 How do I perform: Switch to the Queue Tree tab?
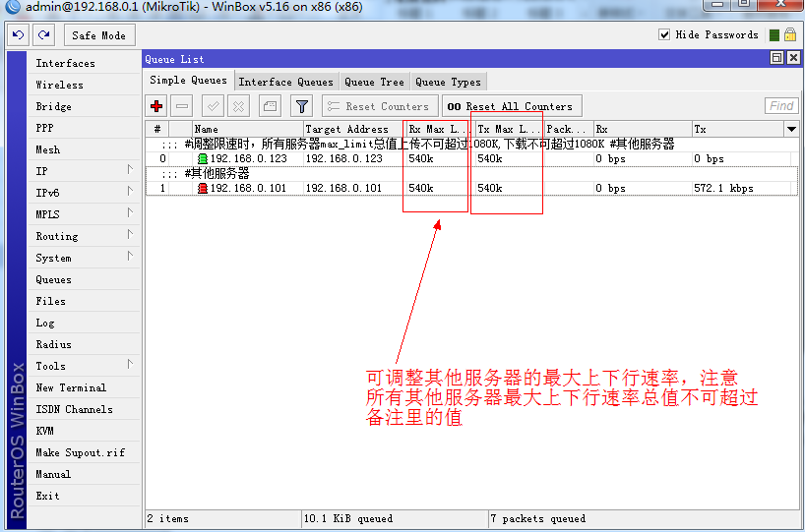[x=374, y=82]
